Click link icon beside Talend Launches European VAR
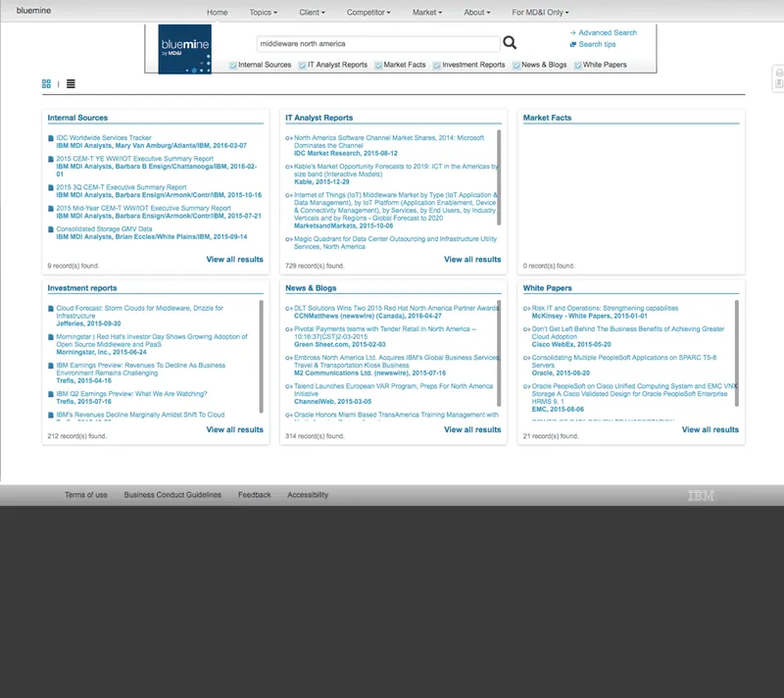This screenshot has width=784, height=698. [288, 386]
